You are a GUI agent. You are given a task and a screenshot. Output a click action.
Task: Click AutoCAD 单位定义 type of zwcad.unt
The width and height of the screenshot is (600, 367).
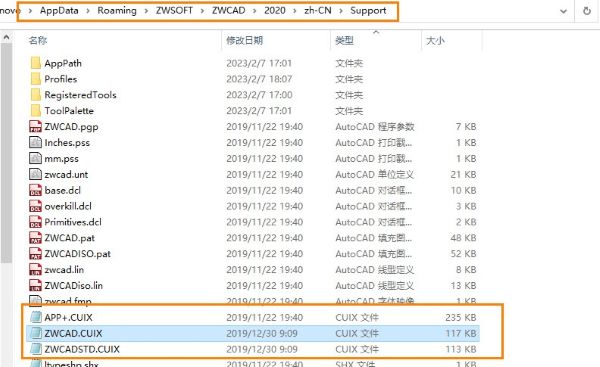click(375, 175)
